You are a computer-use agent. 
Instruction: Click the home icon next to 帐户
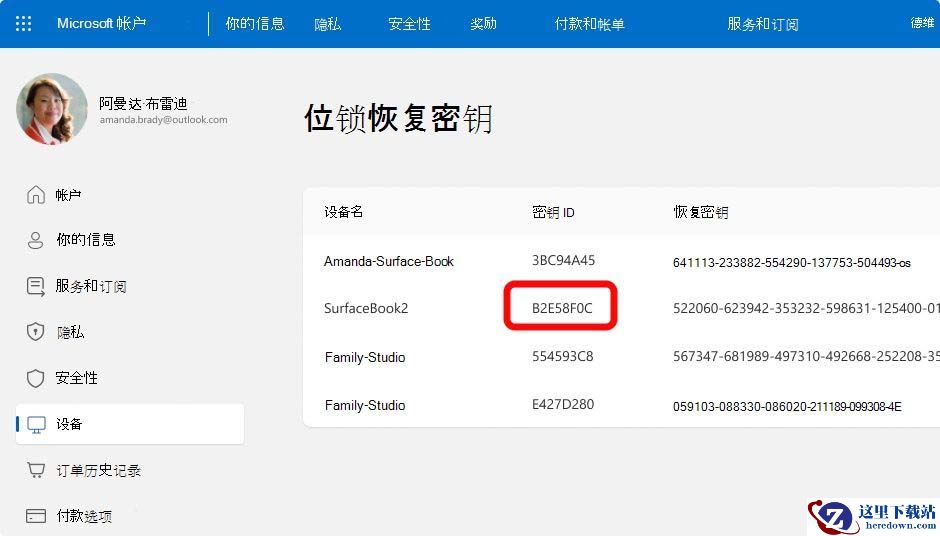point(35,195)
